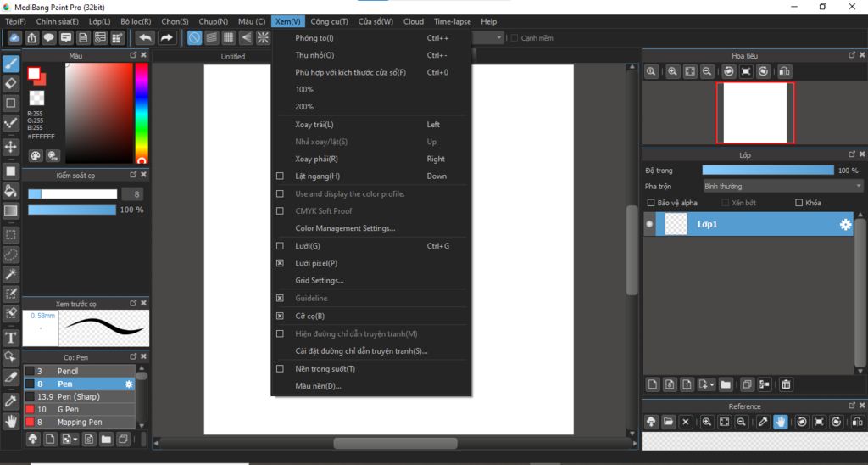Open the Công cụ(T) menu

(330, 21)
